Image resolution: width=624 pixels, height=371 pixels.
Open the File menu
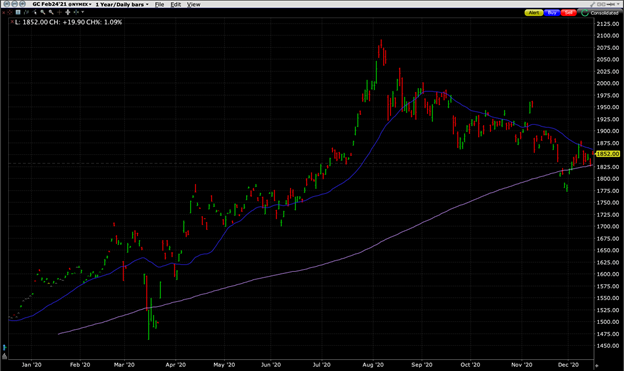[x=159, y=4]
